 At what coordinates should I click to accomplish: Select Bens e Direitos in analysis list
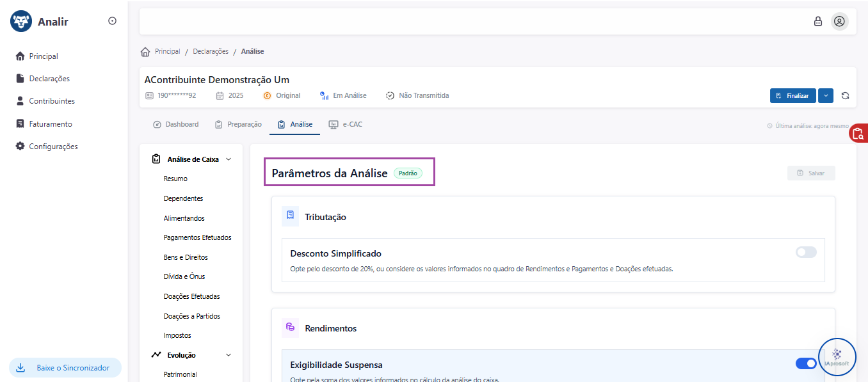click(x=186, y=257)
